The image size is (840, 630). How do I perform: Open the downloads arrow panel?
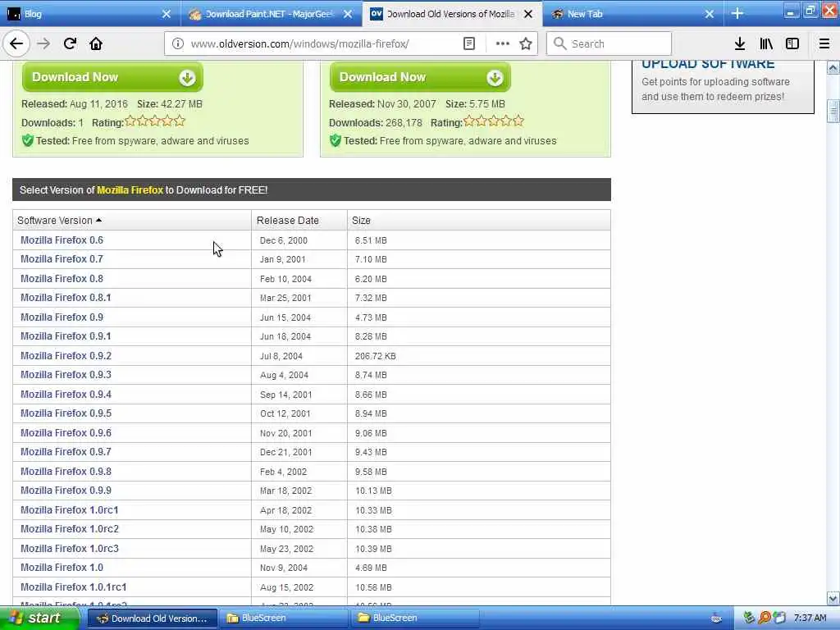[x=740, y=44]
